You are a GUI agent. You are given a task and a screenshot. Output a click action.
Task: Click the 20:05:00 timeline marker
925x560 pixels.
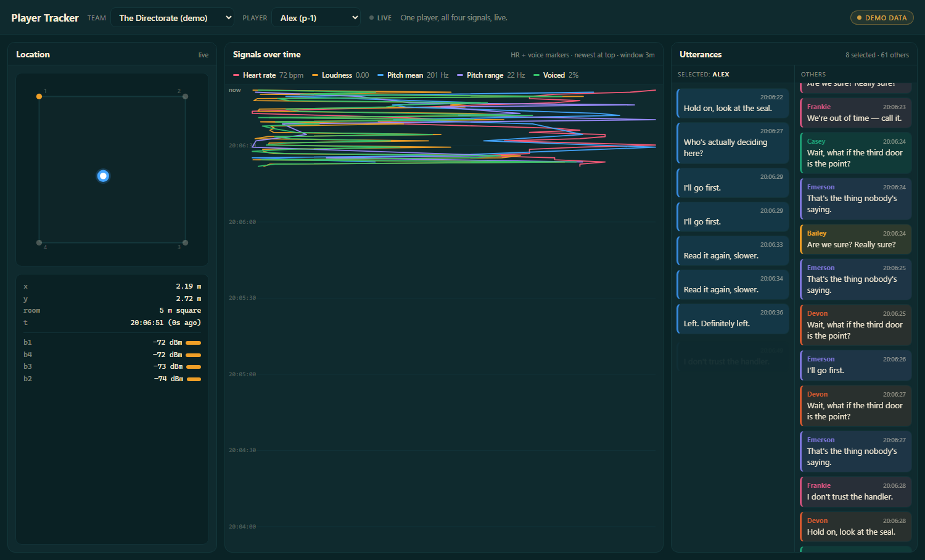click(x=242, y=374)
